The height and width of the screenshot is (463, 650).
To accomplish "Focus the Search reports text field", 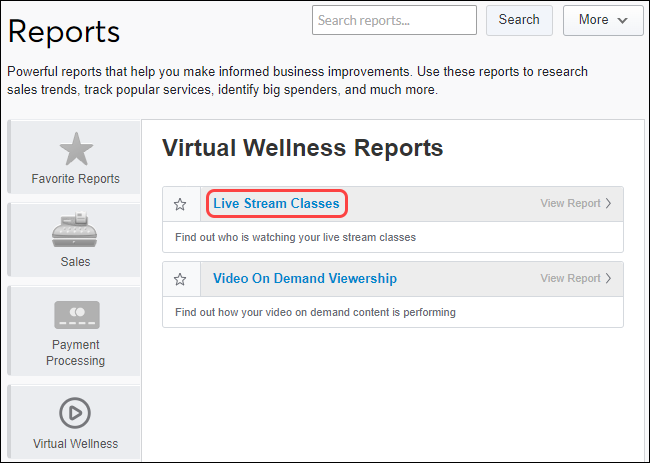I will (394, 20).
